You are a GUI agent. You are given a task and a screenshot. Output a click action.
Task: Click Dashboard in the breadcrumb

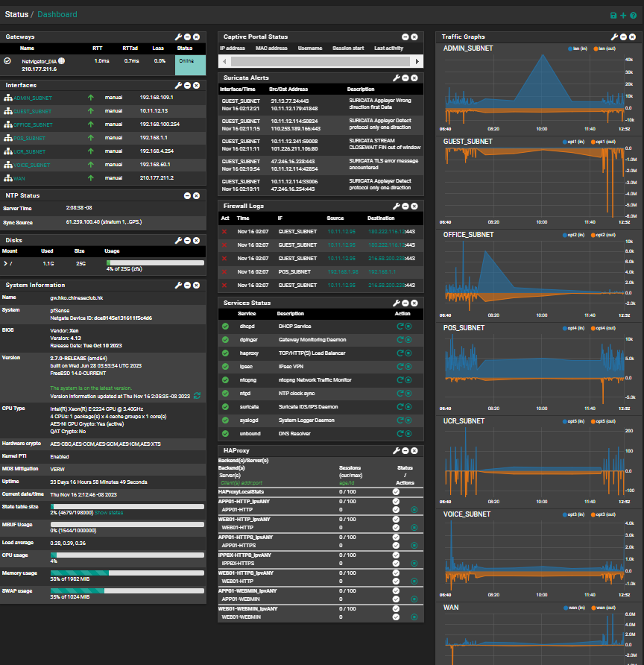coord(57,14)
